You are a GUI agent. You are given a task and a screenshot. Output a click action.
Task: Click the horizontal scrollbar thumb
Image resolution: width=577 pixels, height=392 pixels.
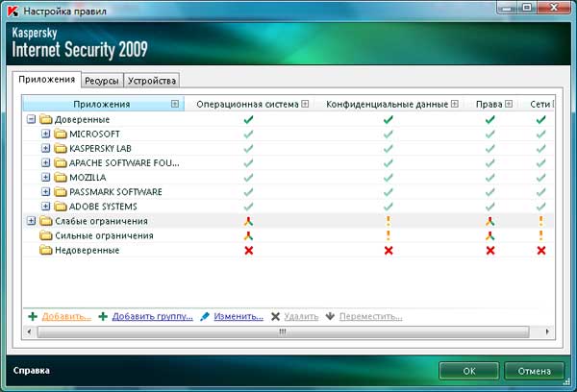283,331
